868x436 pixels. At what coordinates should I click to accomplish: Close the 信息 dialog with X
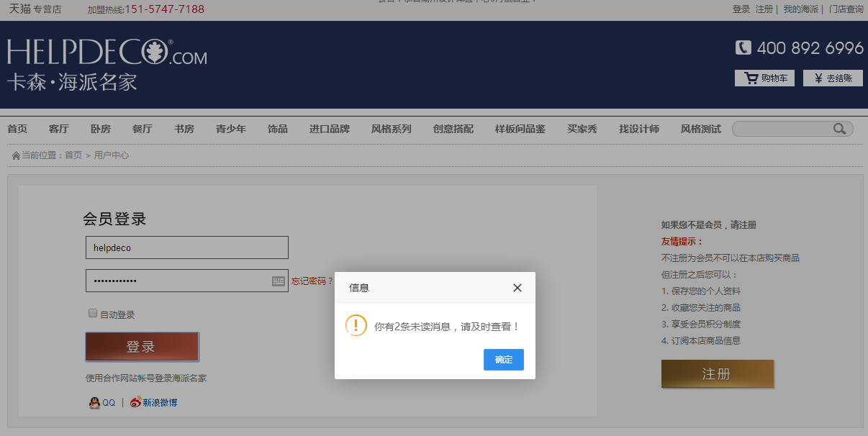517,288
